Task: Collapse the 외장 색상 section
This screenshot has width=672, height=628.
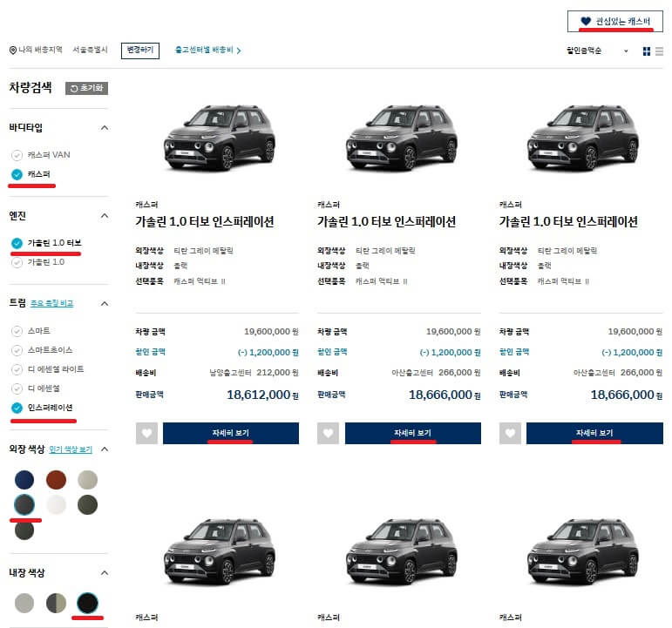Action: 104,449
